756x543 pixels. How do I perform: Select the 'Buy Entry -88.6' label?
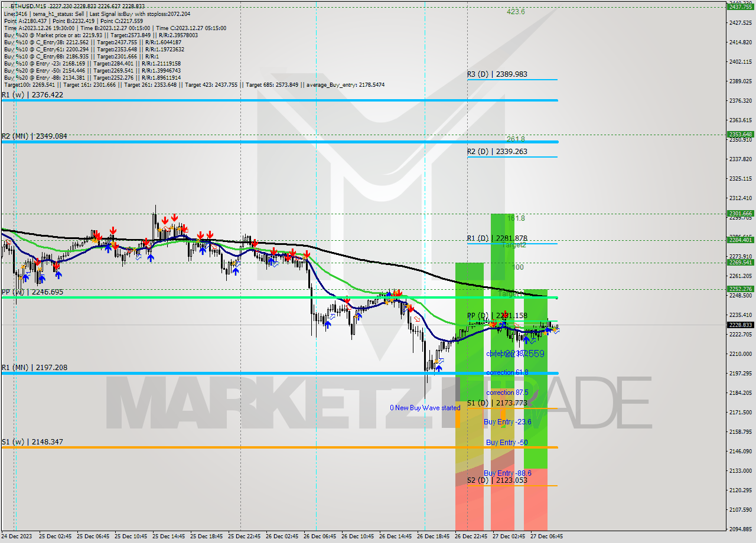[x=507, y=473]
